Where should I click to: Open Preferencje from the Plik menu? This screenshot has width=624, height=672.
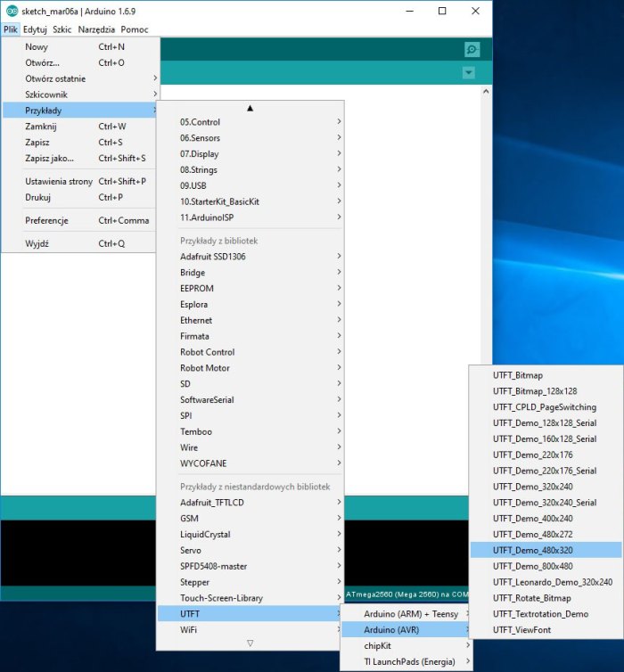[x=79, y=220]
